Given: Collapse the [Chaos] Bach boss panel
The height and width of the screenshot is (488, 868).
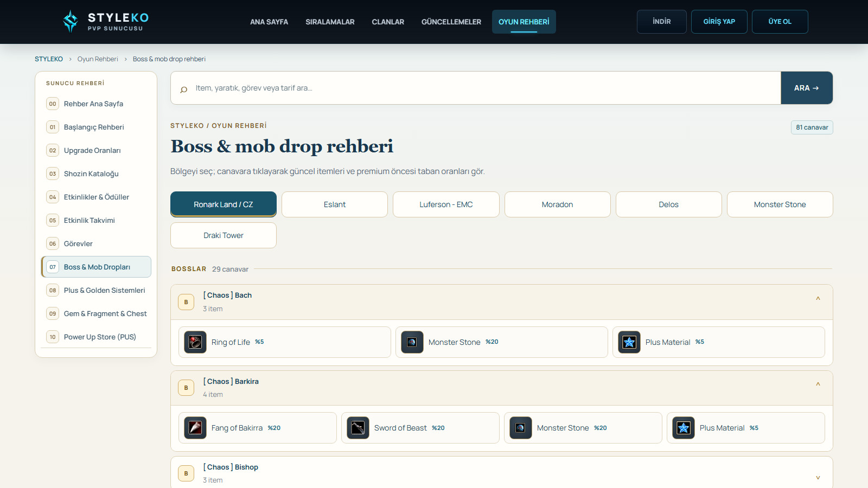Looking at the screenshot, I should tap(818, 299).
